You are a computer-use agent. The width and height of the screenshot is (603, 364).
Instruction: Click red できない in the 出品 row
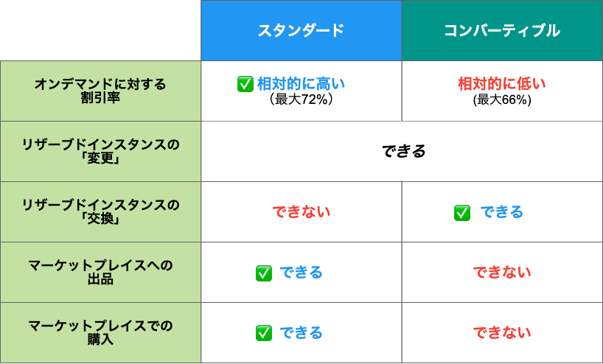(502, 273)
